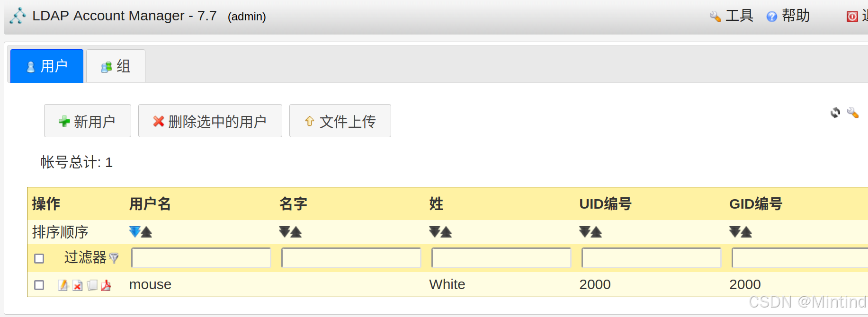Image resolution: width=868 pixels, height=317 pixels.
Task: Check the select-all checkbox in filter row
Action: (39, 258)
